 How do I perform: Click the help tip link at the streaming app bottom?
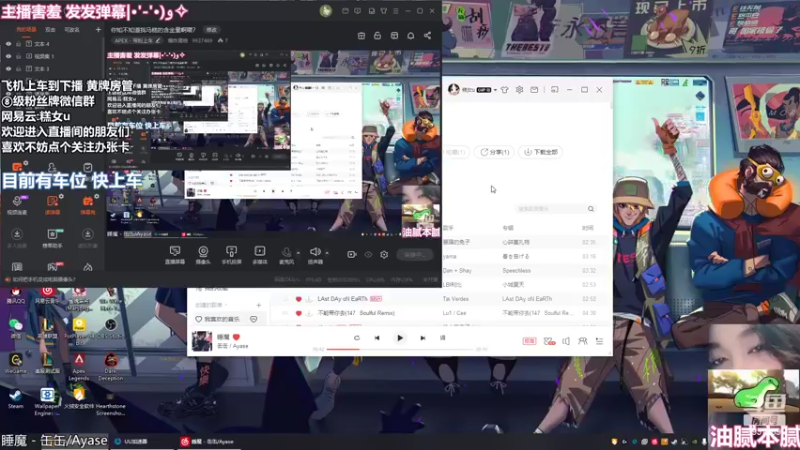tap(40, 280)
